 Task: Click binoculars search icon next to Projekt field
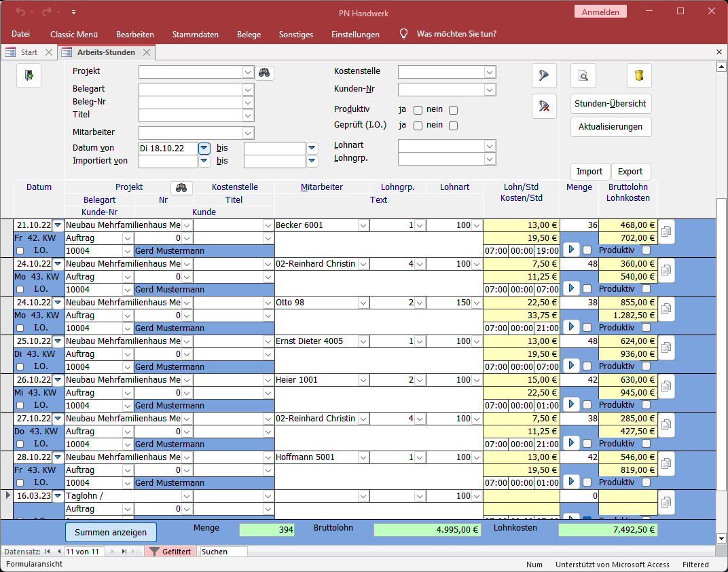[x=265, y=73]
